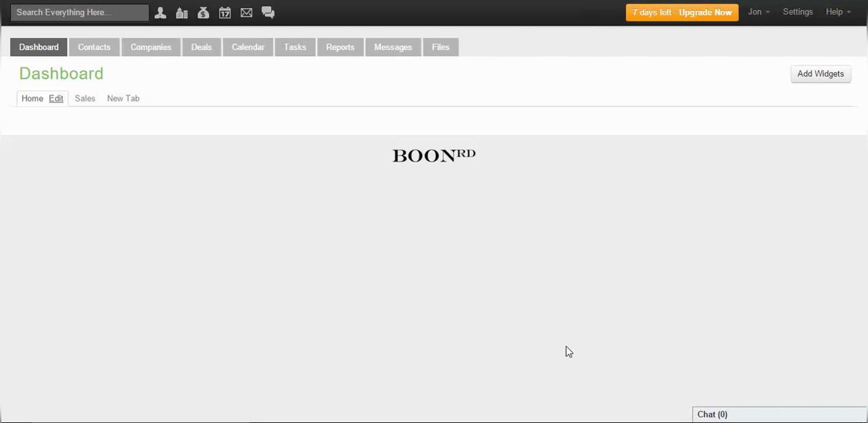The width and height of the screenshot is (868, 423).
Task: Click the email envelope icon
Action: click(246, 12)
